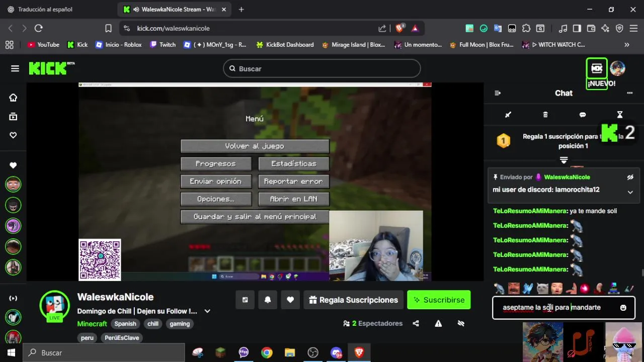Open File Explorer from taskbar

point(290,353)
